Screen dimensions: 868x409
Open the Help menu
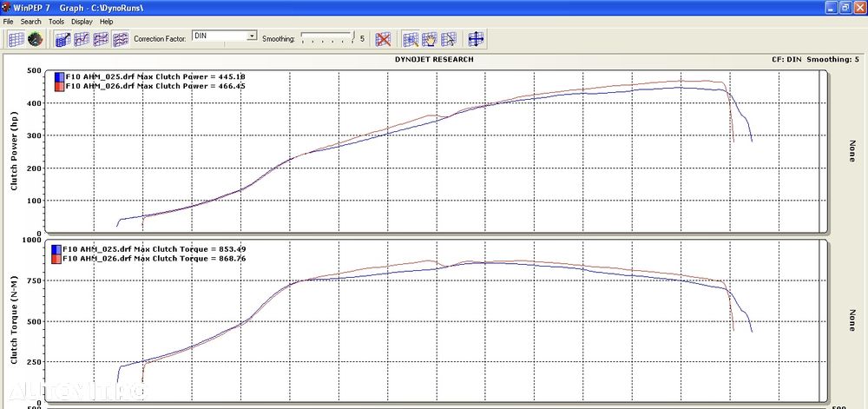tap(106, 22)
